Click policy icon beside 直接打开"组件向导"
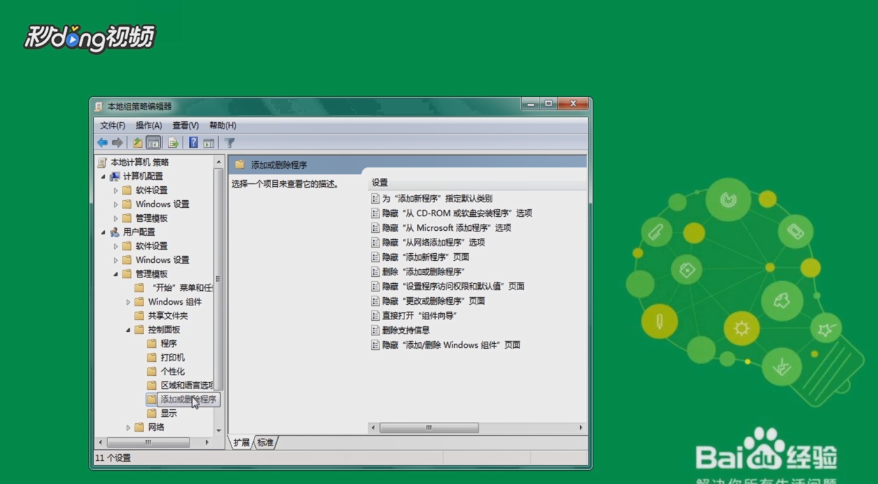 click(x=376, y=316)
